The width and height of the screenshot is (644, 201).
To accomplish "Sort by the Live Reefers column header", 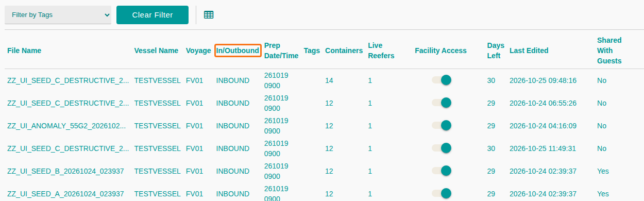I will [x=381, y=51].
